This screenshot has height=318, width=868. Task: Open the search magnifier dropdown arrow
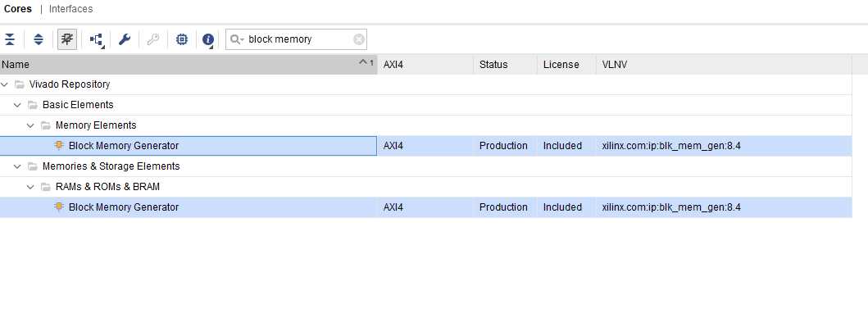pyautogui.click(x=237, y=39)
